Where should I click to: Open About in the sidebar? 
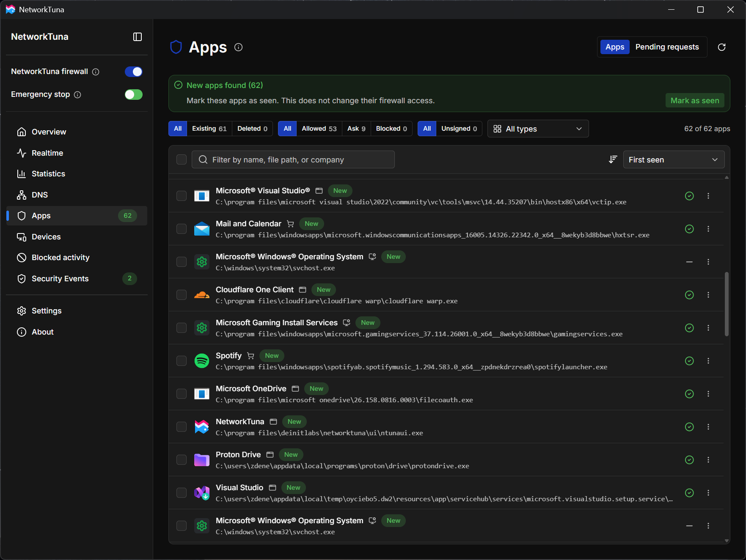pos(77,332)
